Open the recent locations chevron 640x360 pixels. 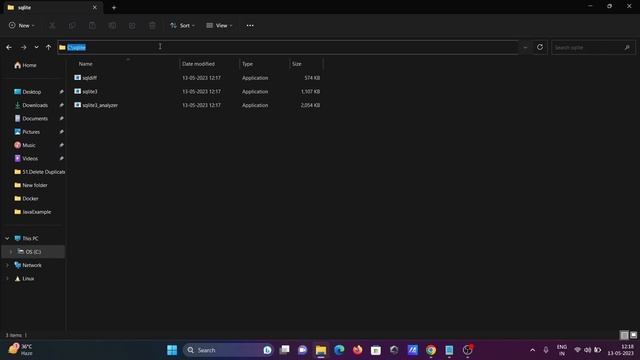[x=36, y=47]
